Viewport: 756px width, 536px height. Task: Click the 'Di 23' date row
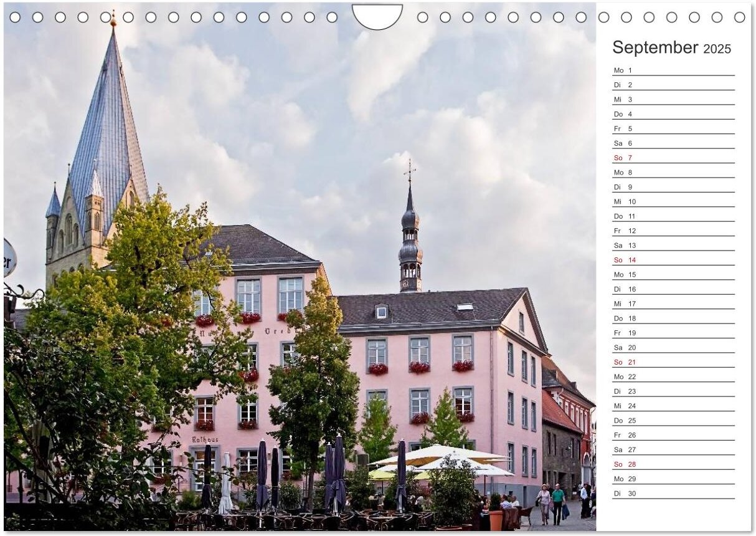673,391
